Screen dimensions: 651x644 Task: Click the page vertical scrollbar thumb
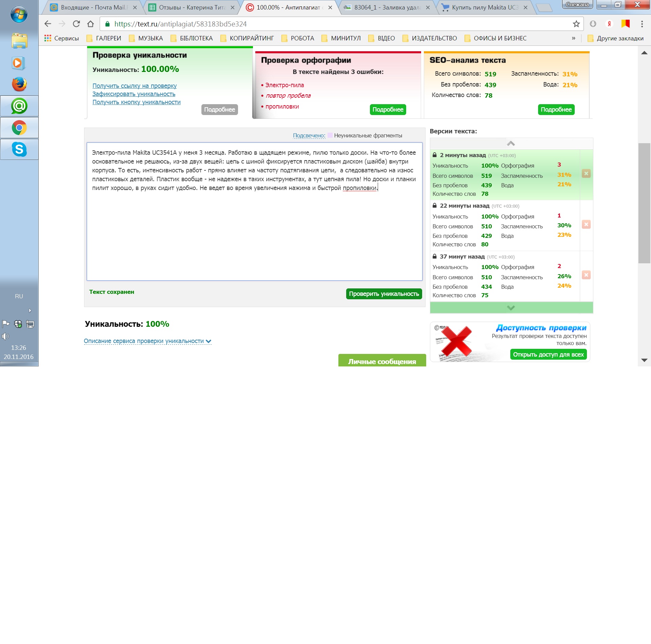click(644, 203)
